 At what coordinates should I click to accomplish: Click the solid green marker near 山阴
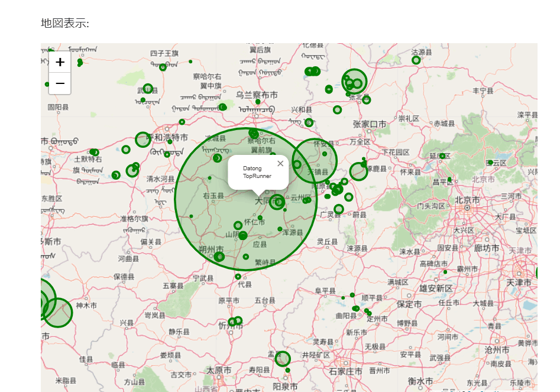click(243, 236)
